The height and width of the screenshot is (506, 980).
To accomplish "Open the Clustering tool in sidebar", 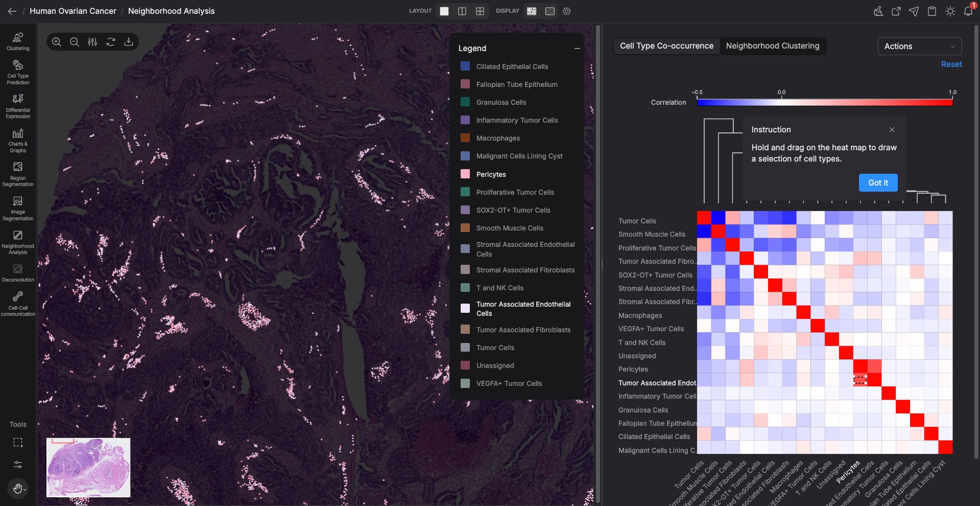I will tap(18, 41).
